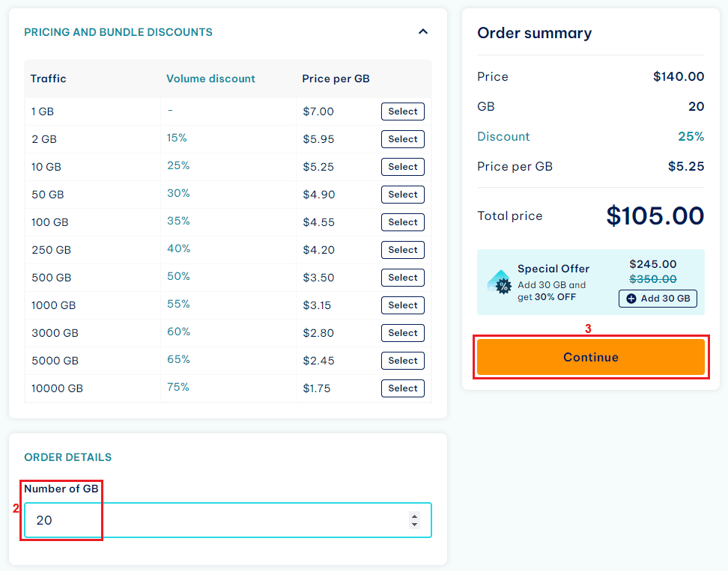728x571 pixels.
Task: Increase GB with the stepper up arrow
Action: pyautogui.click(x=415, y=516)
